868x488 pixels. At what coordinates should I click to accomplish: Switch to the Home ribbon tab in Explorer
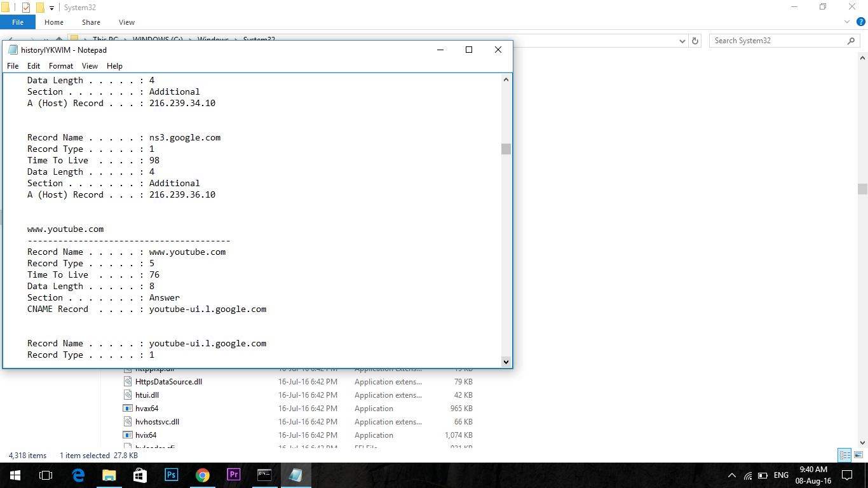(x=54, y=22)
